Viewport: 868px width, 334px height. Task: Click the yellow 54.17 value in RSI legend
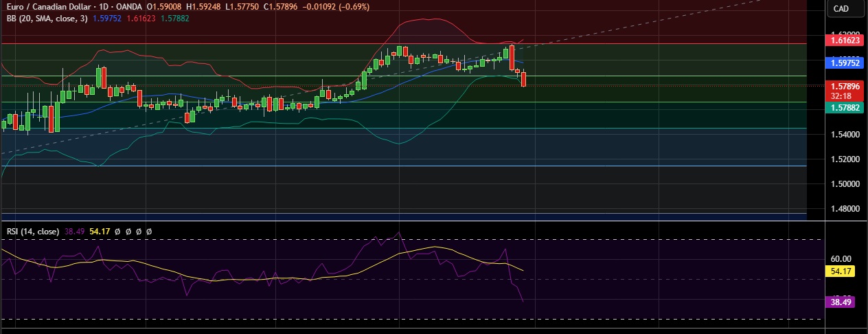100,232
